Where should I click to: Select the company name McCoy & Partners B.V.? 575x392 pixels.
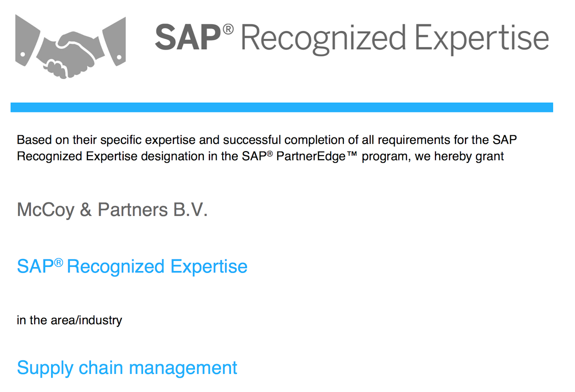[112, 210]
